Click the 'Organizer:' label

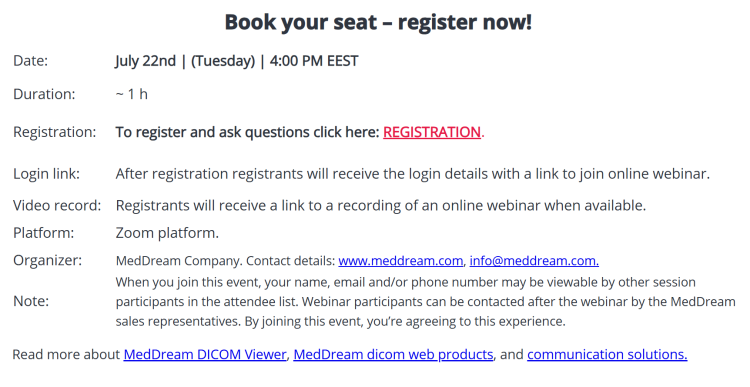[47, 260]
